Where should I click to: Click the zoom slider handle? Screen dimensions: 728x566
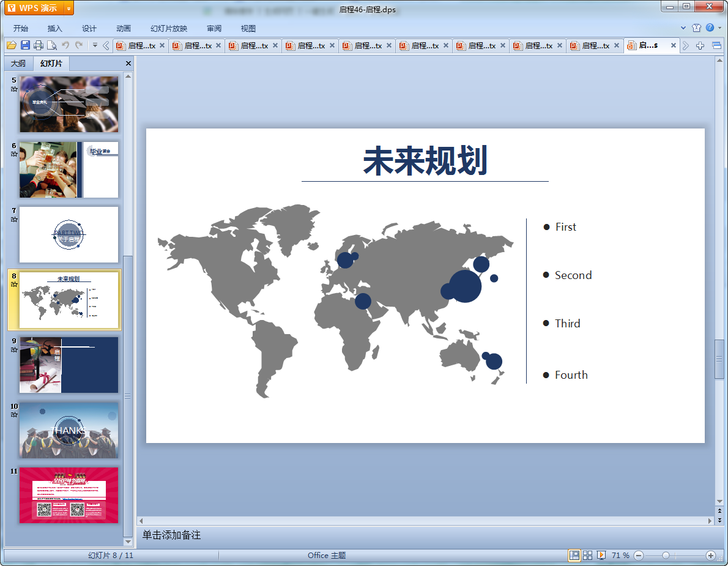(x=666, y=556)
